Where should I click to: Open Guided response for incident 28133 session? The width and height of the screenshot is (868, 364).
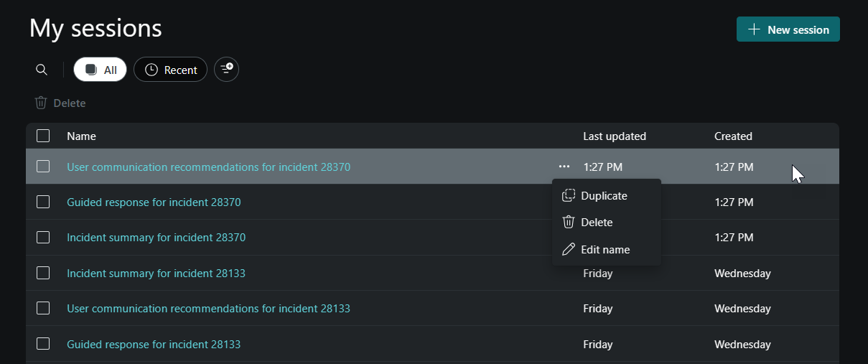154,344
